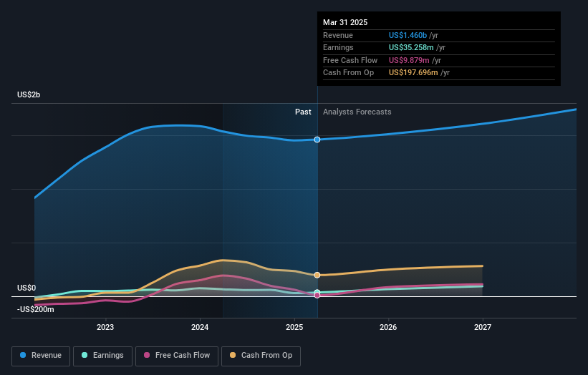Click the US$0 y-axis label
The width and height of the screenshot is (588, 375).
click(x=26, y=288)
